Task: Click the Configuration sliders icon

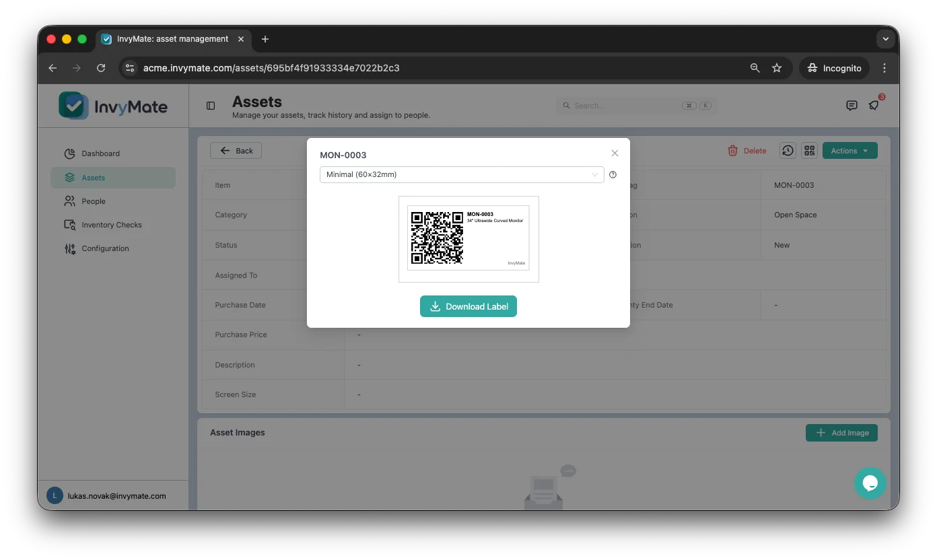Action: tap(69, 248)
